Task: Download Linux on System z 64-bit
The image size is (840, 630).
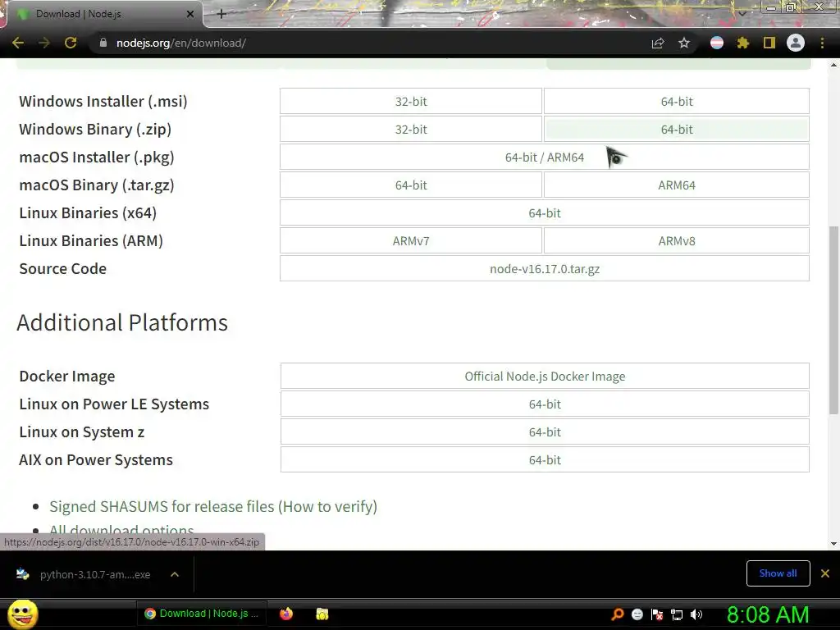Action: click(545, 431)
